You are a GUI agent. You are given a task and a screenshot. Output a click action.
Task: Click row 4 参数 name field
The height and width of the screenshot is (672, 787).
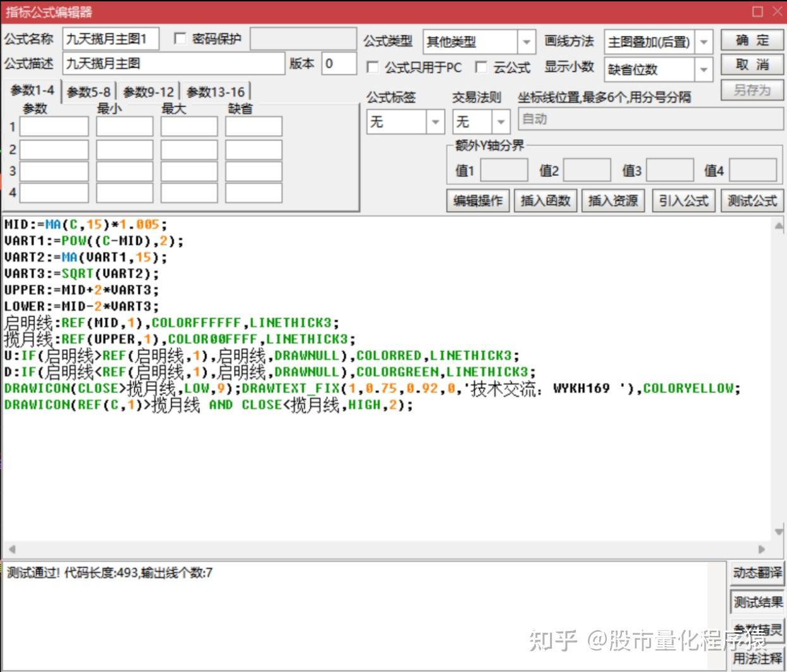(x=54, y=193)
